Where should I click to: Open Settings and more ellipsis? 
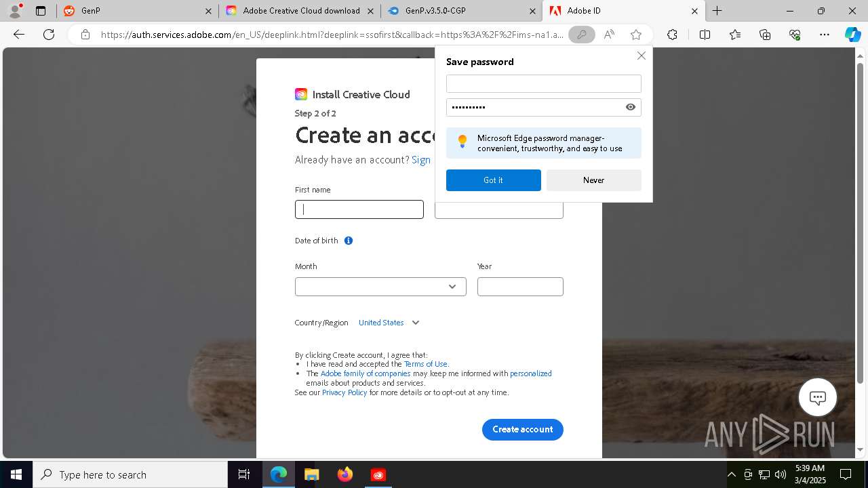[825, 35]
